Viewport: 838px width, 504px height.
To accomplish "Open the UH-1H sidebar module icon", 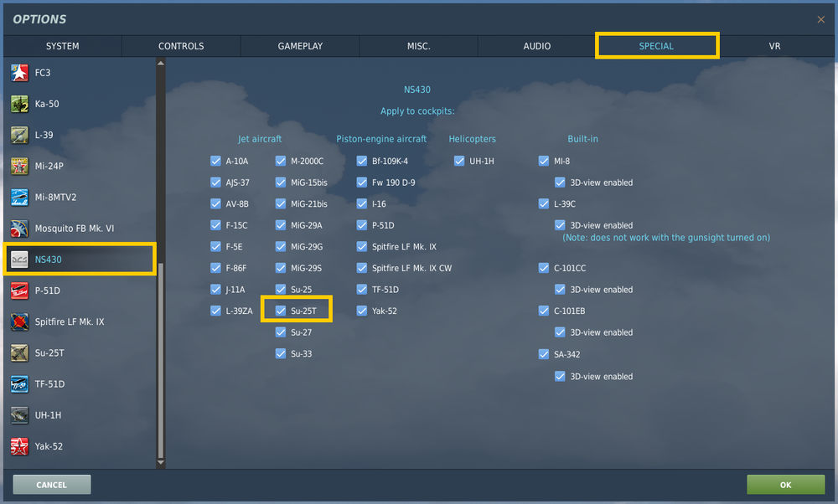I will [x=19, y=415].
